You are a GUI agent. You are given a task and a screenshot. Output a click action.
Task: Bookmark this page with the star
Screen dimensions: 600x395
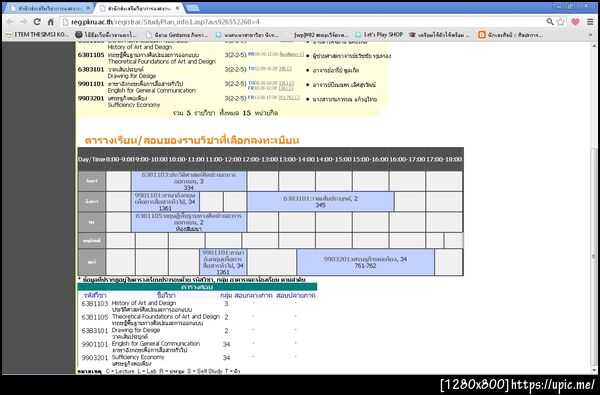[561, 22]
